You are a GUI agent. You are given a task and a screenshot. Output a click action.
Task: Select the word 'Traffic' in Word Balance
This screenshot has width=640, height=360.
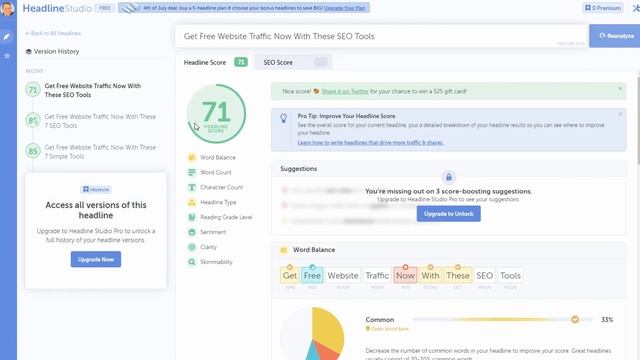click(x=377, y=276)
